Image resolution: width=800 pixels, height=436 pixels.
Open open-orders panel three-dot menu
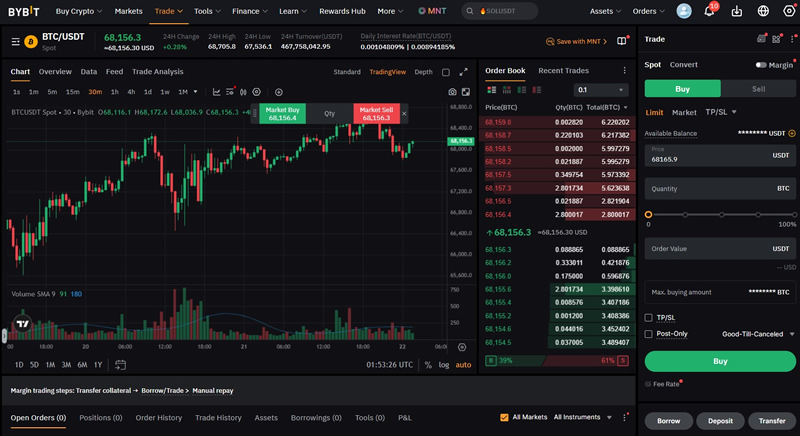624,417
